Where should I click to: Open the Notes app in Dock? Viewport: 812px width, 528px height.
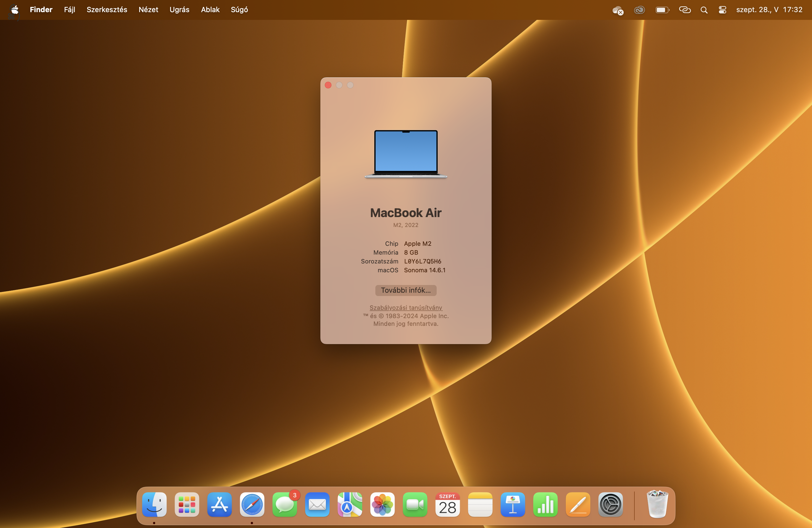pyautogui.click(x=480, y=505)
